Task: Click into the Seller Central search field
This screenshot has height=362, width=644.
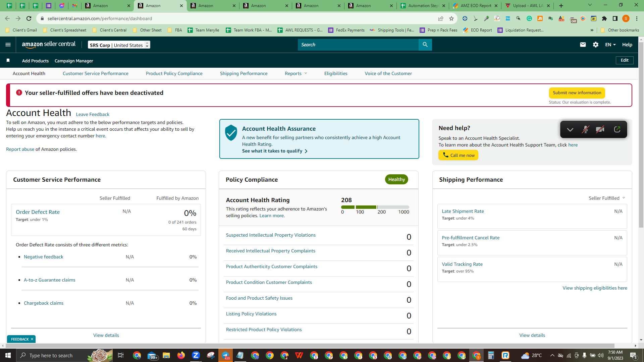Action: point(358,45)
